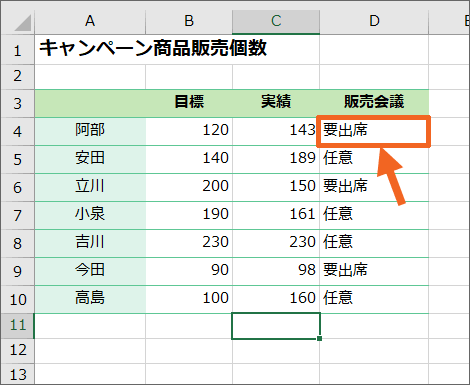Click result value 98 for 今田

[x=276, y=271]
